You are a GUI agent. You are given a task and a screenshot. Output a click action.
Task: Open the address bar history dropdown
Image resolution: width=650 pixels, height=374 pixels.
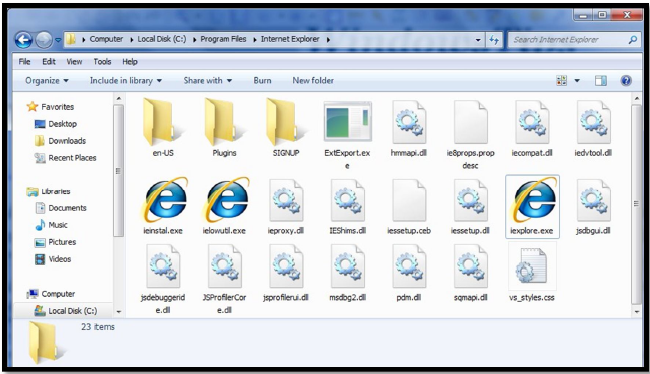(478, 40)
